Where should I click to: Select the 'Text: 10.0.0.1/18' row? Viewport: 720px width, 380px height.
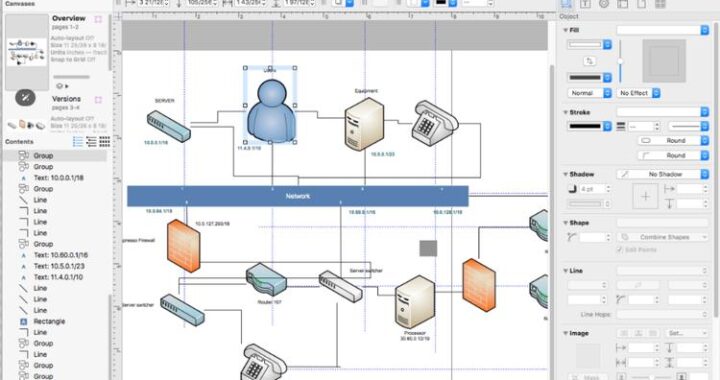[x=56, y=178]
